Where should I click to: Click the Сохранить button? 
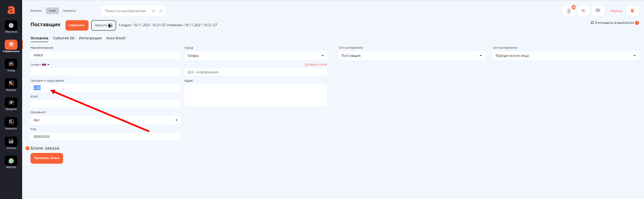coord(77,25)
